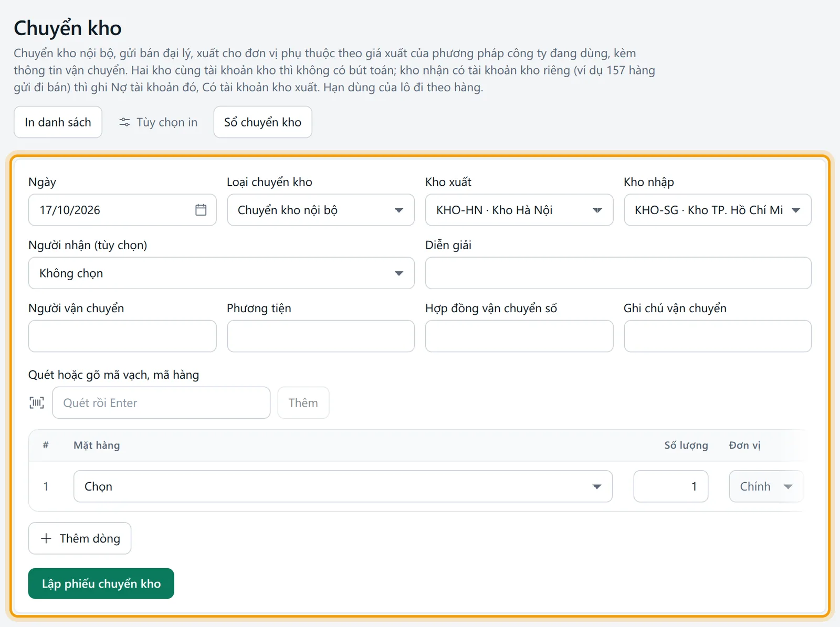Click the Hợp đồng vận chuyển số field
The image size is (840, 627).
point(519,336)
